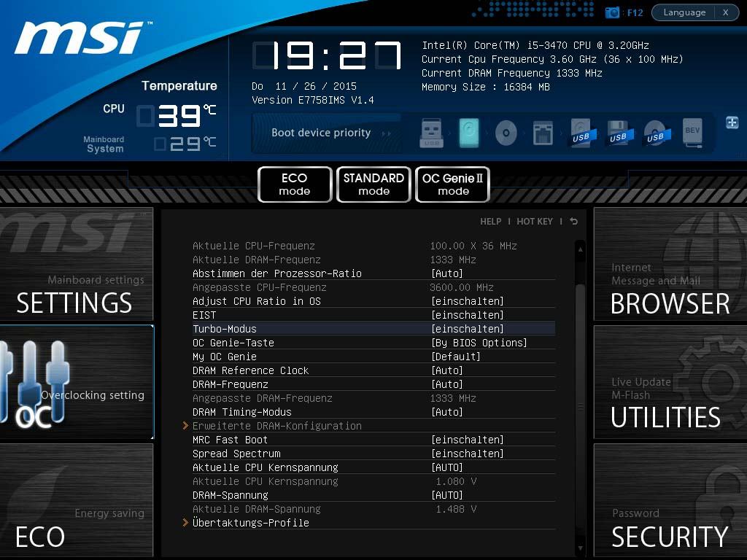Image resolution: width=747 pixels, height=560 pixels.
Task: Open the Language selector
Action: coord(684,12)
